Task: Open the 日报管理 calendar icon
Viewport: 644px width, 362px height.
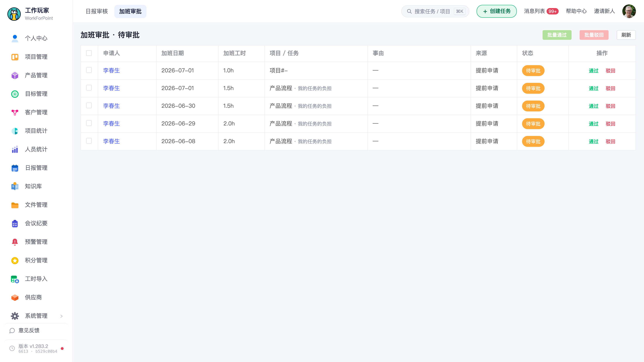Action: [15, 168]
